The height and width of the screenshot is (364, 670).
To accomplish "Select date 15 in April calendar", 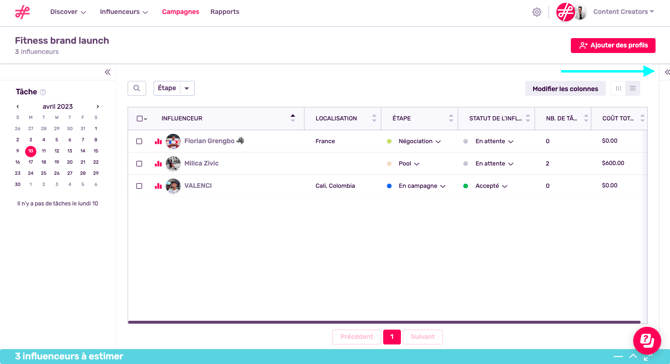I will [x=96, y=151].
